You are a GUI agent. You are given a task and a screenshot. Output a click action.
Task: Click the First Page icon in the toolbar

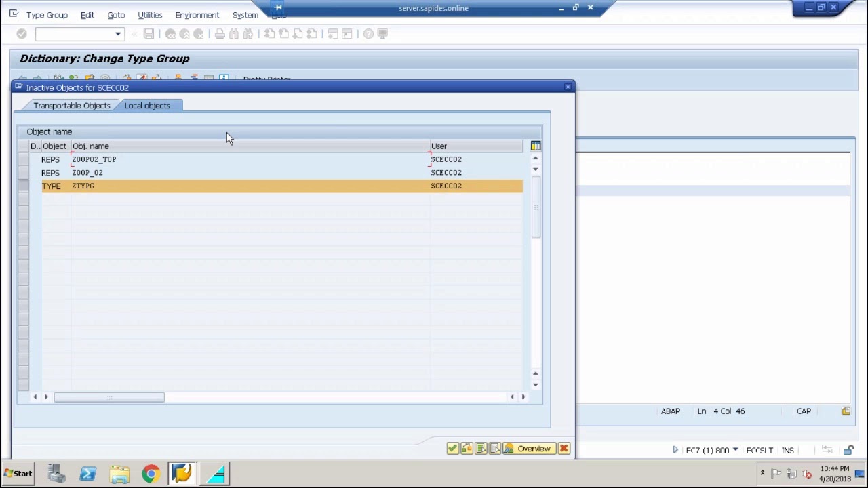click(269, 34)
